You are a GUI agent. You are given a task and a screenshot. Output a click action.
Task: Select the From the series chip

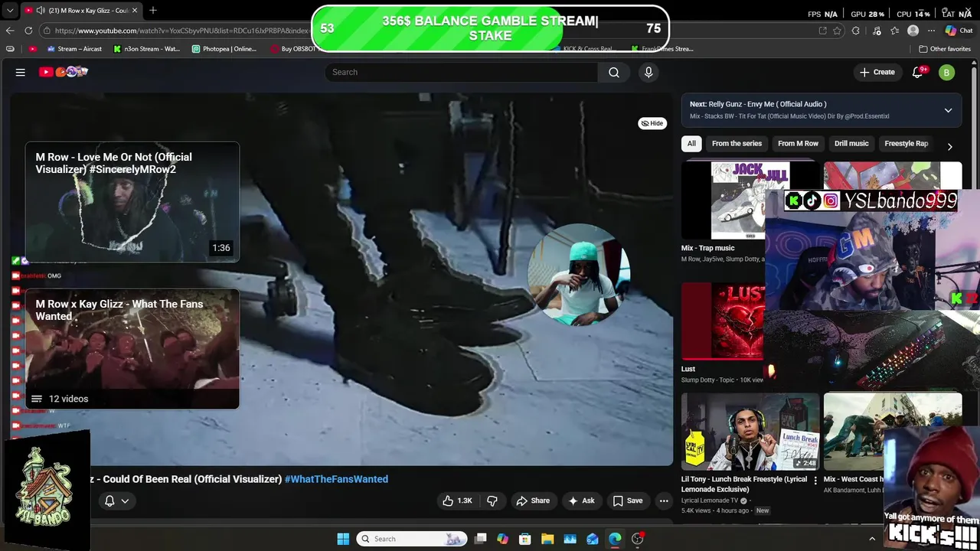point(737,143)
